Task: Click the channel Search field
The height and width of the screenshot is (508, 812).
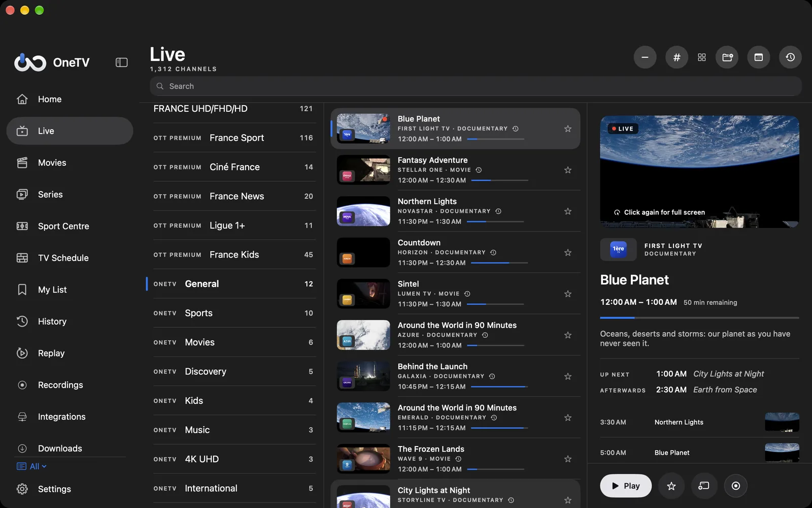Action: tap(476, 86)
